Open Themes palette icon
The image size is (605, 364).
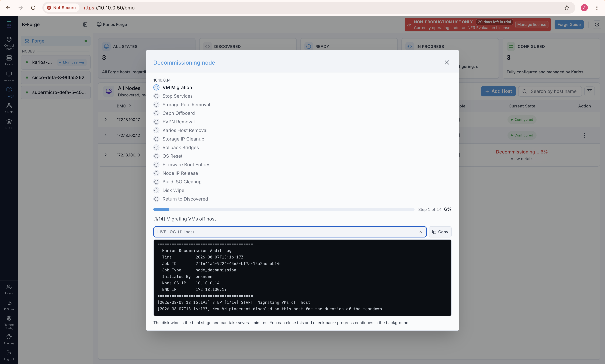pos(9,339)
